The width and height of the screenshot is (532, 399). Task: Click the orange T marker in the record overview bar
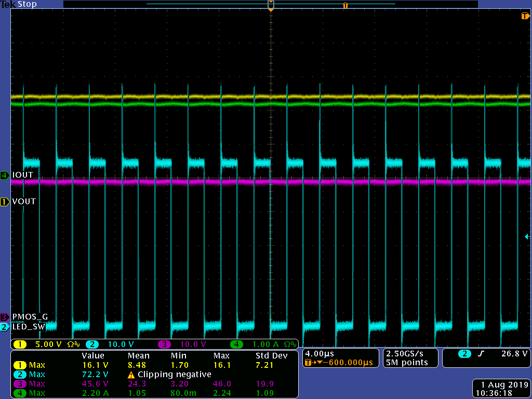point(345,5)
